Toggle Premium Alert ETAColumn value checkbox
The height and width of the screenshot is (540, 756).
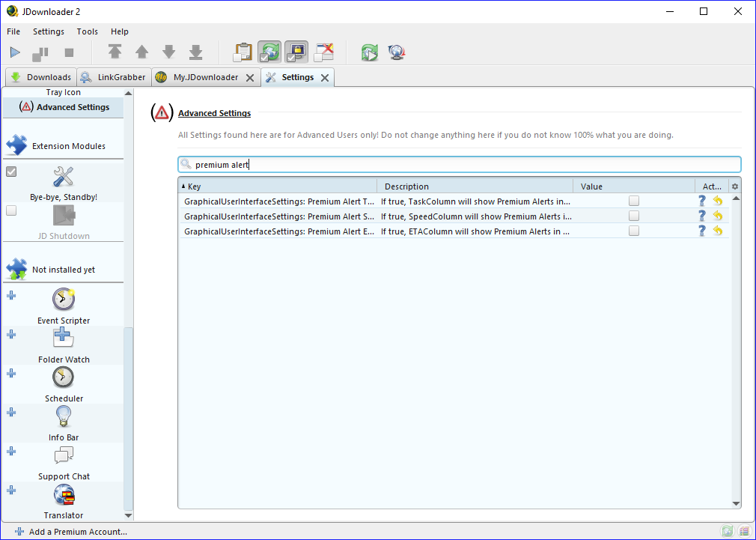coord(633,231)
